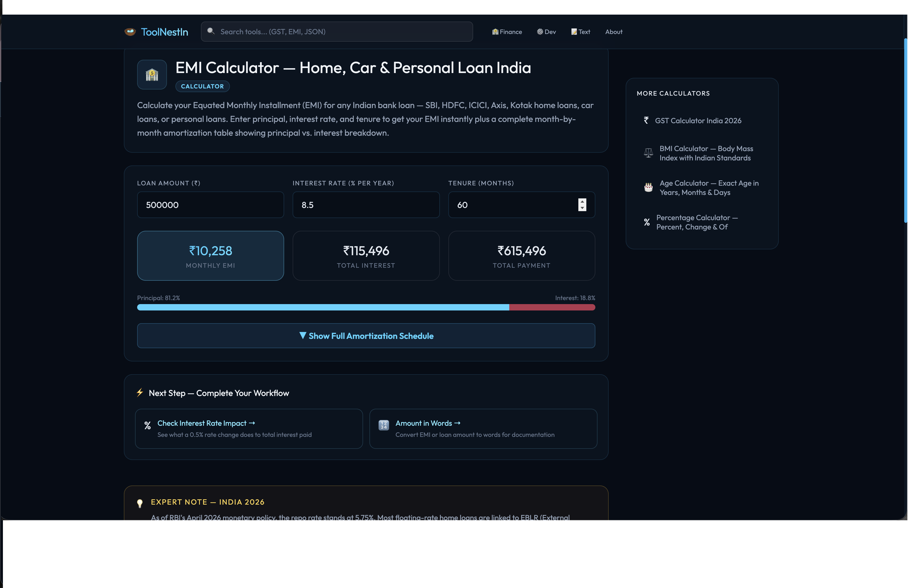Viewport: 909px width, 588px height.
Task: Click the percent icon in Check Interest Rate card
Action: [148, 426]
